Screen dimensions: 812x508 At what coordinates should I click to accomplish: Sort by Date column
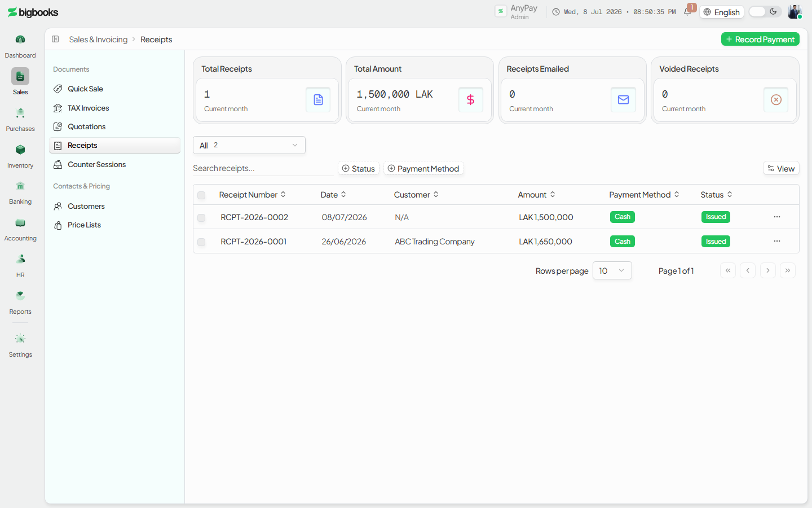click(x=333, y=195)
